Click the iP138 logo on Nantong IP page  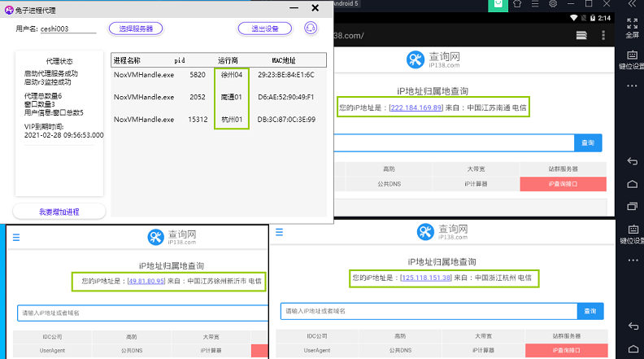click(433, 59)
